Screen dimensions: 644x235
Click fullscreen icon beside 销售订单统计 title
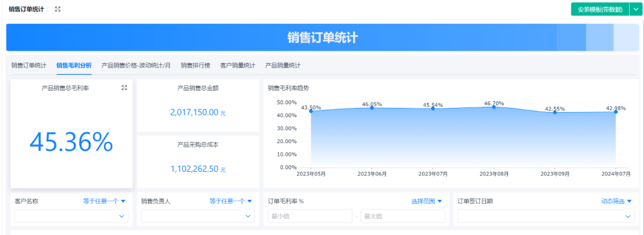click(x=58, y=9)
